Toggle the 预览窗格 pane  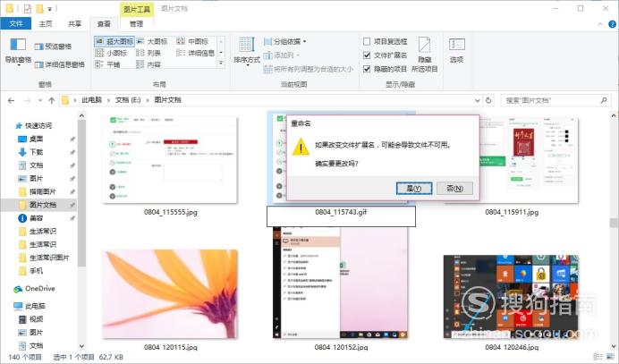click(53, 47)
